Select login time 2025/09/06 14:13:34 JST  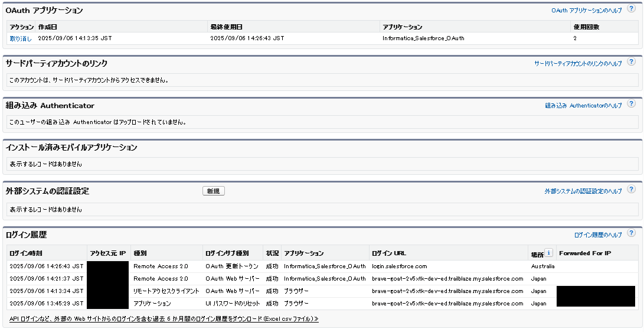[47, 291]
